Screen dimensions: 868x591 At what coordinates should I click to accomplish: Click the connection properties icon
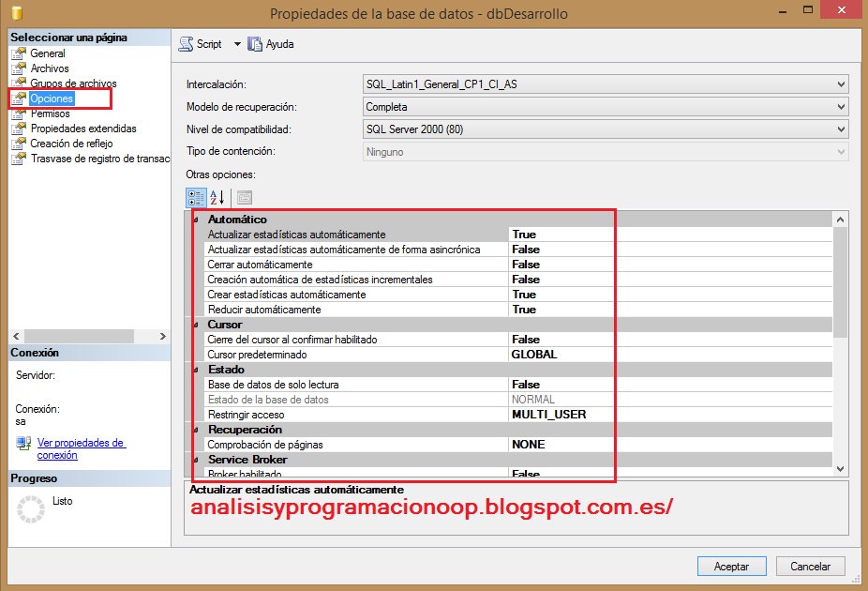(23, 443)
